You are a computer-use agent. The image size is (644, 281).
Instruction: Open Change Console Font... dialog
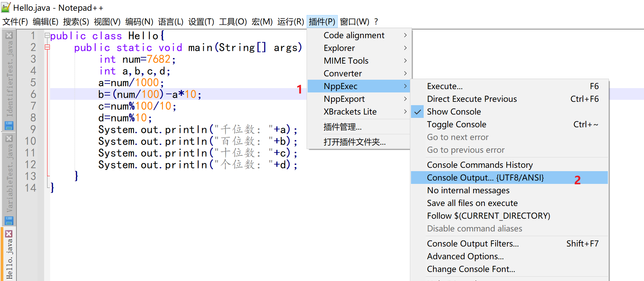pos(509,269)
